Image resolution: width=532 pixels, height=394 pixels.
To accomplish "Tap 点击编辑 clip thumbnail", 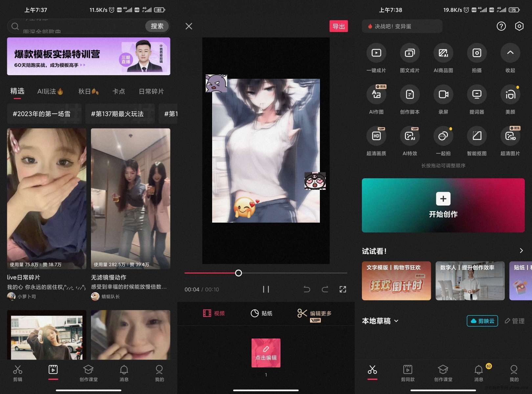I will [266, 353].
